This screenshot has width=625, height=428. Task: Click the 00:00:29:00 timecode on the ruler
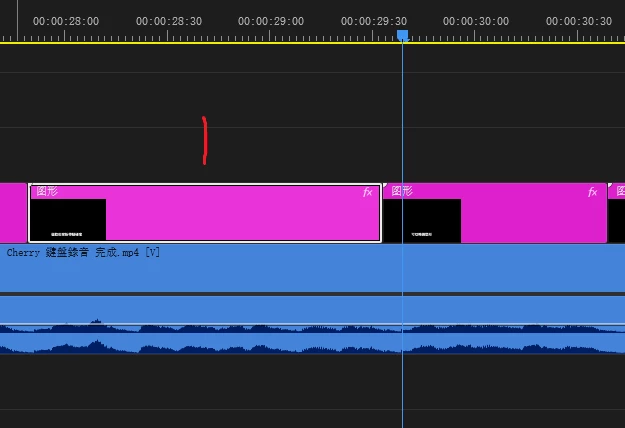[x=271, y=21]
